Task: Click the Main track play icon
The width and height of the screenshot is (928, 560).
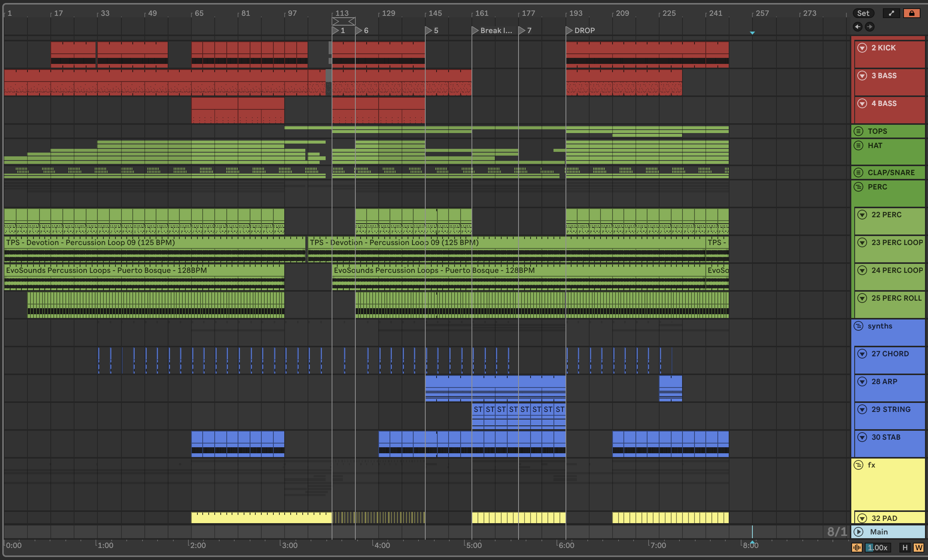Action: click(x=858, y=532)
